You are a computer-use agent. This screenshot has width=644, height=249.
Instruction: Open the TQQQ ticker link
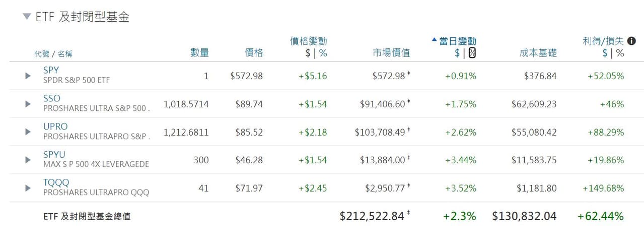click(x=56, y=182)
